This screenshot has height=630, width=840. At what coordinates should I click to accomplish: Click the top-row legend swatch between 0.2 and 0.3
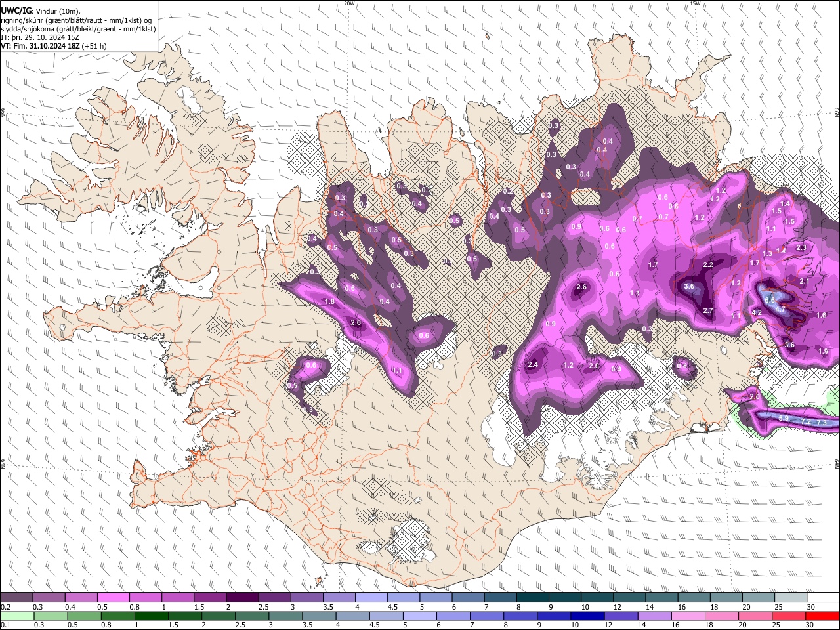[17, 598]
